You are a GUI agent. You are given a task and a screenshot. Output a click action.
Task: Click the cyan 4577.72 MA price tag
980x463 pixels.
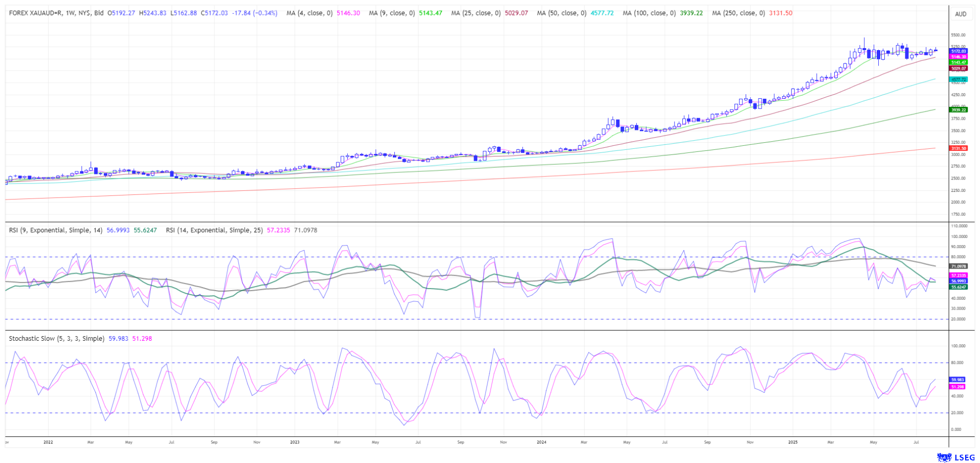[x=959, y=80]
